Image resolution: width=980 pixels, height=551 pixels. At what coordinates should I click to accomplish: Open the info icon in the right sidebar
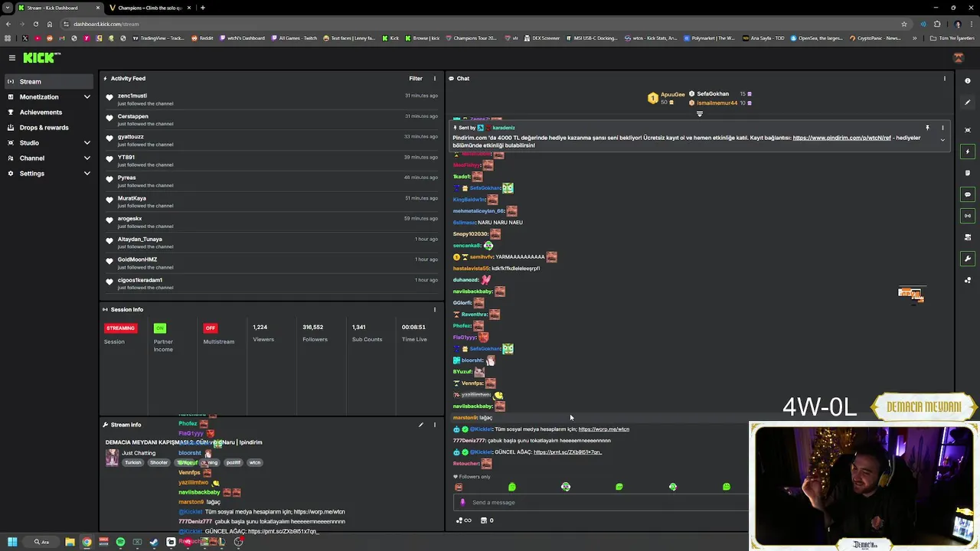(967, 81)
